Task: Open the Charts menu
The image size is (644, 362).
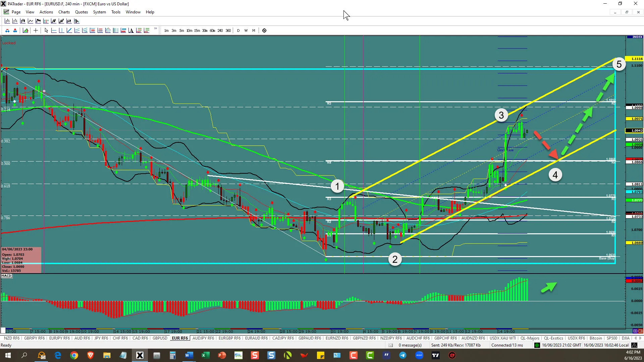Action: [x=64, y=12]
